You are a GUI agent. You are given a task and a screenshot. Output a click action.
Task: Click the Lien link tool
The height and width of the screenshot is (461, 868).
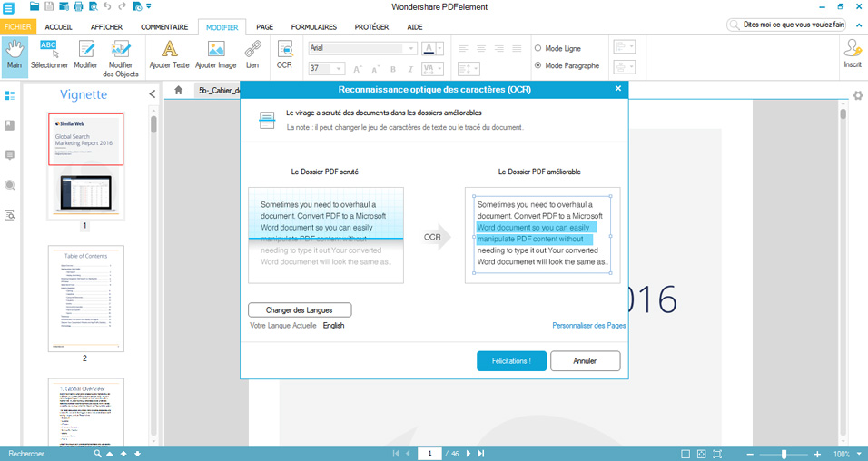[x=252, y=54]
